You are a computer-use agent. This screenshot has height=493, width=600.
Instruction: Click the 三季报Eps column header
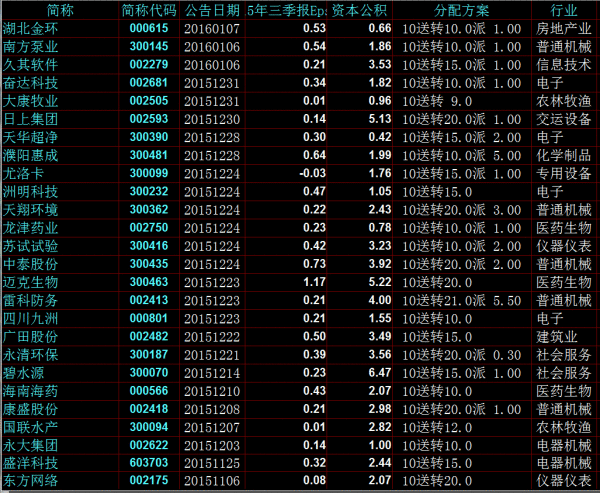[x=286, y=10]
